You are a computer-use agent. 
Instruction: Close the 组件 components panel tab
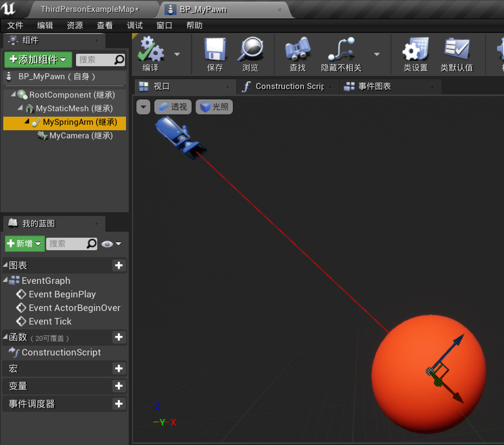97,41
